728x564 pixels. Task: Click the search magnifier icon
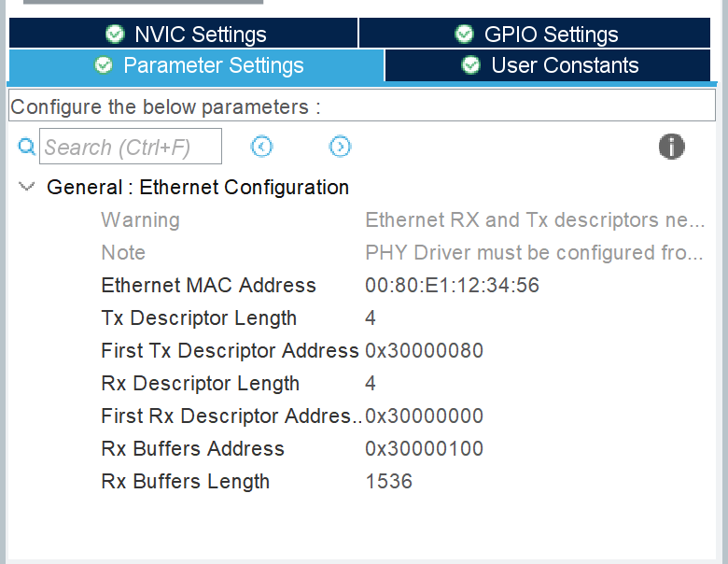(x=27, y=147)
